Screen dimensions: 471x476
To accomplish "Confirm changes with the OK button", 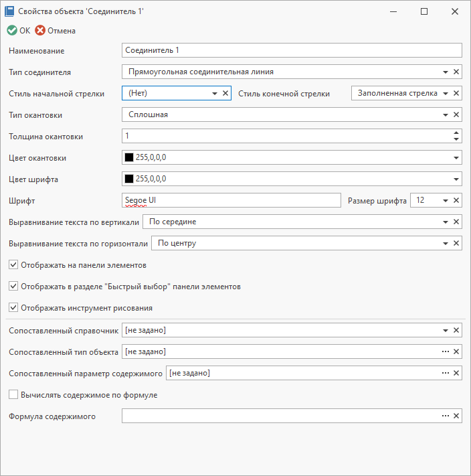I will pos(19,31).
